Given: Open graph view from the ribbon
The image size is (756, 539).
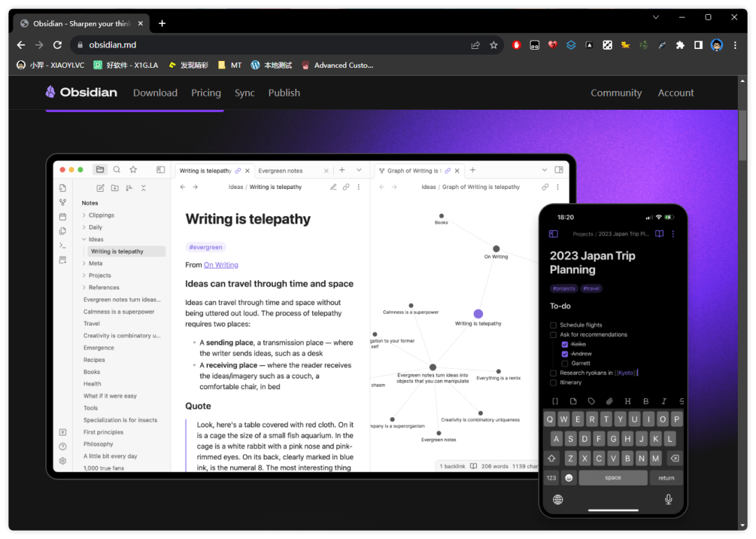Looking at the screenshot, I should [63, 202].
